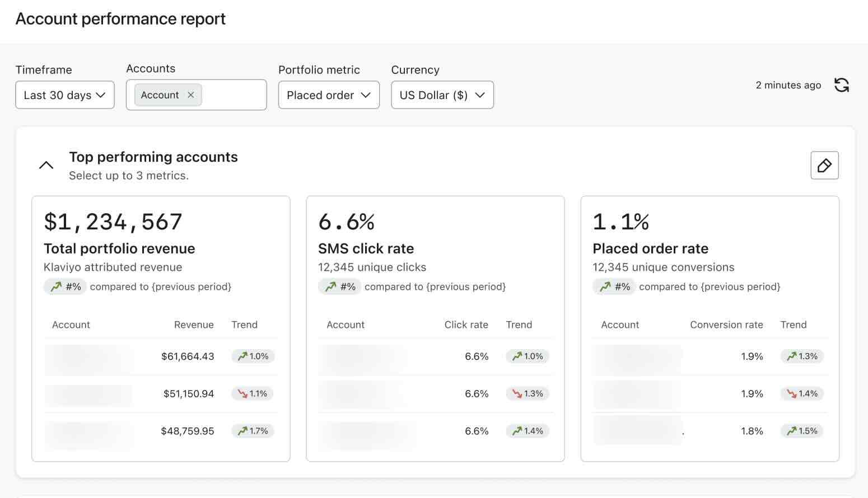Click the refresh data icon
The image size is (868, 498).
841,85
